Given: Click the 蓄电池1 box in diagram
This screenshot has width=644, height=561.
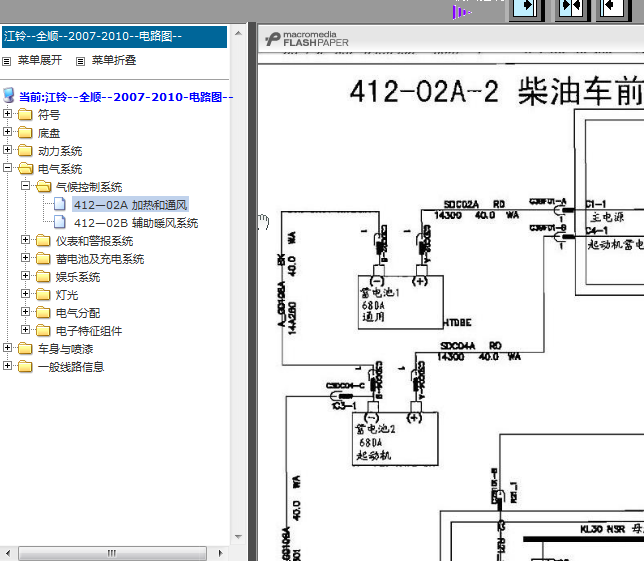Looking at the screenshot, I should tap(400, 302).
